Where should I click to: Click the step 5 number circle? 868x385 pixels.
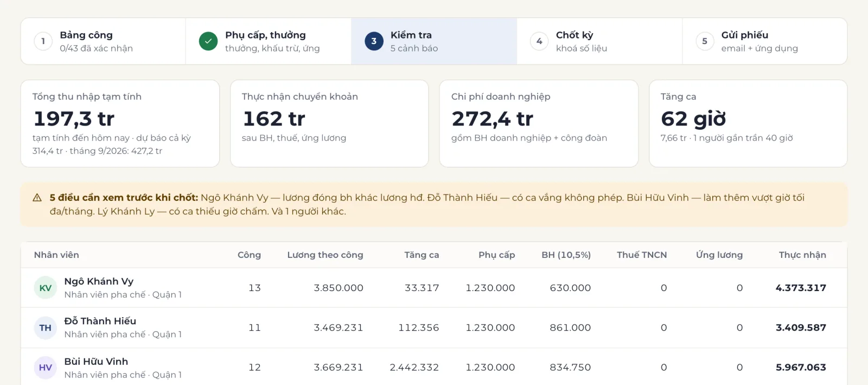[x=705, y=41]
